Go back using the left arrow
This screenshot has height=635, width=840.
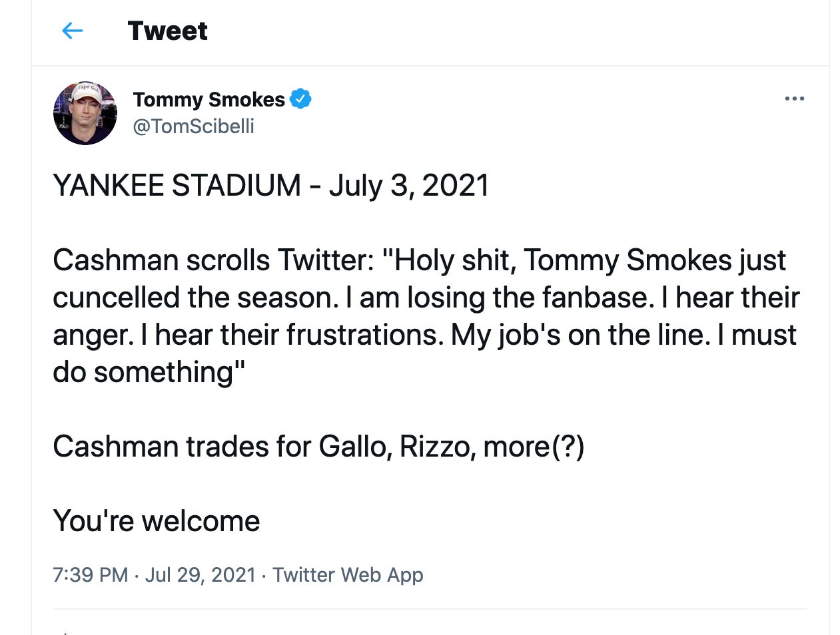pos(72,31)
